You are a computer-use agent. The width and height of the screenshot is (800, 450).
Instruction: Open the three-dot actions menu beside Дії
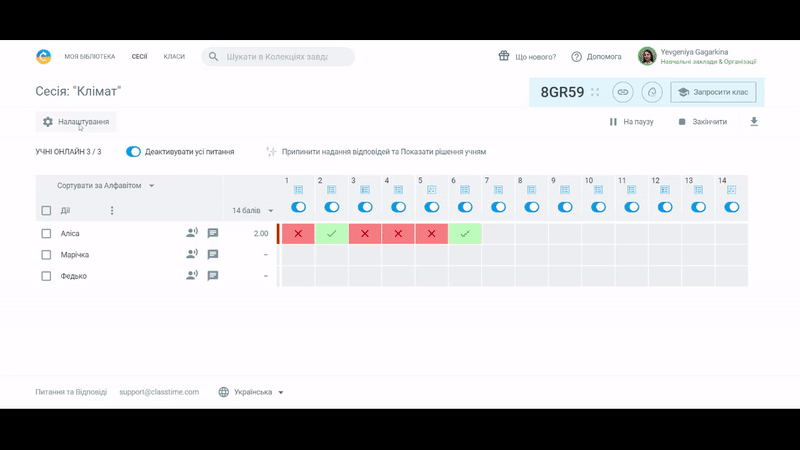click(112, 211)
